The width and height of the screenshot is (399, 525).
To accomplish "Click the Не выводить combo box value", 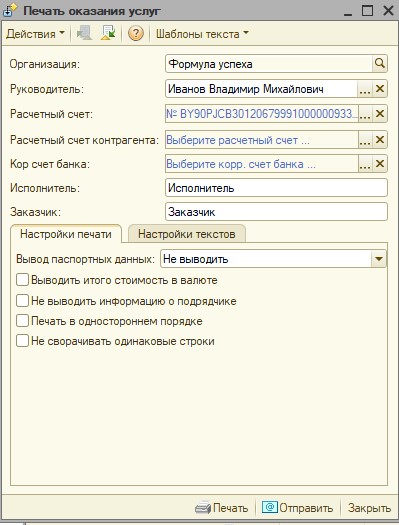I will [266, 259].
